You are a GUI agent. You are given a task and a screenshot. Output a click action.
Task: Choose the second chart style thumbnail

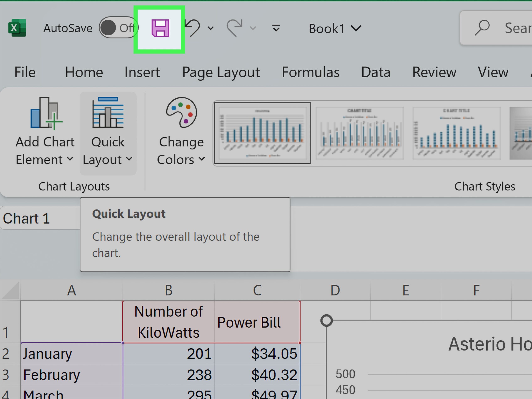click(359, 133)
